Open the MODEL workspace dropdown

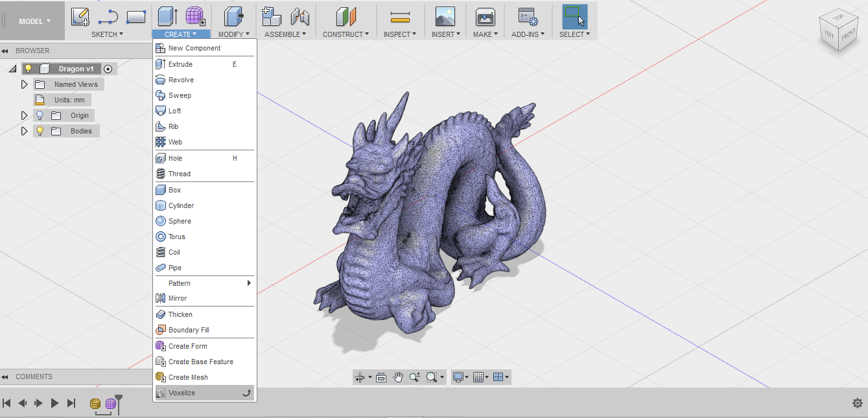[x=34, y=21]
